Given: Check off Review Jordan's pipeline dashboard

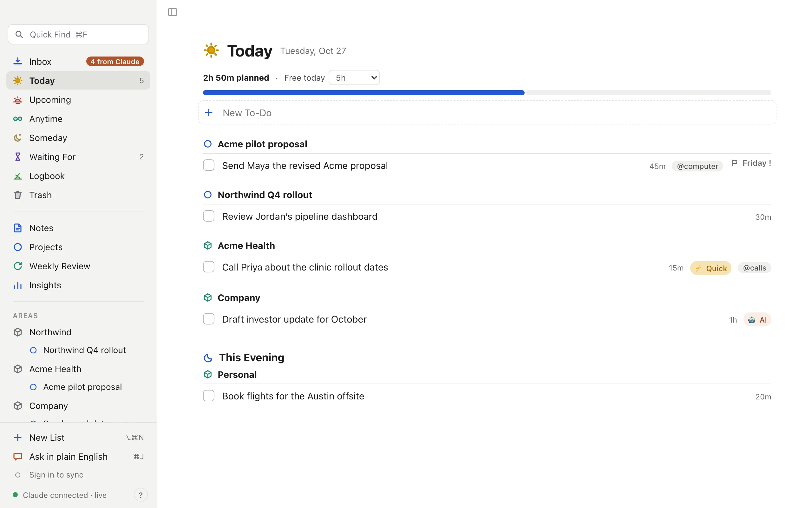Looking at the screenshot, I should pos(209,216).
